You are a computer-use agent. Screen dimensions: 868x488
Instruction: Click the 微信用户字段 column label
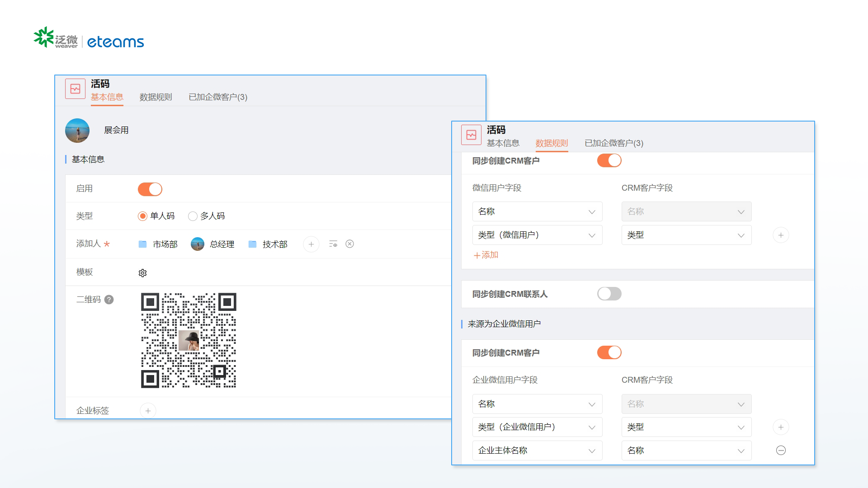tap(497, 188)
